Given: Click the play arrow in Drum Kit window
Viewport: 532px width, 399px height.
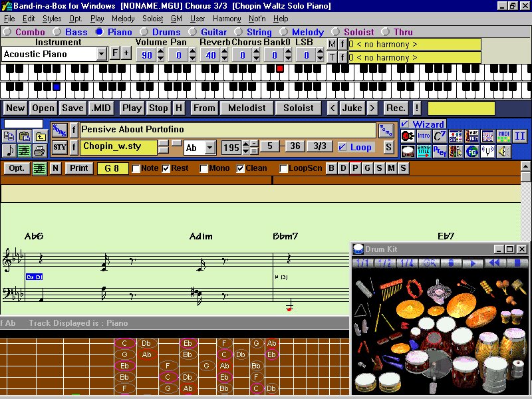Looking at the screenshot, I should pyautogui.click(x=473, y=263).
